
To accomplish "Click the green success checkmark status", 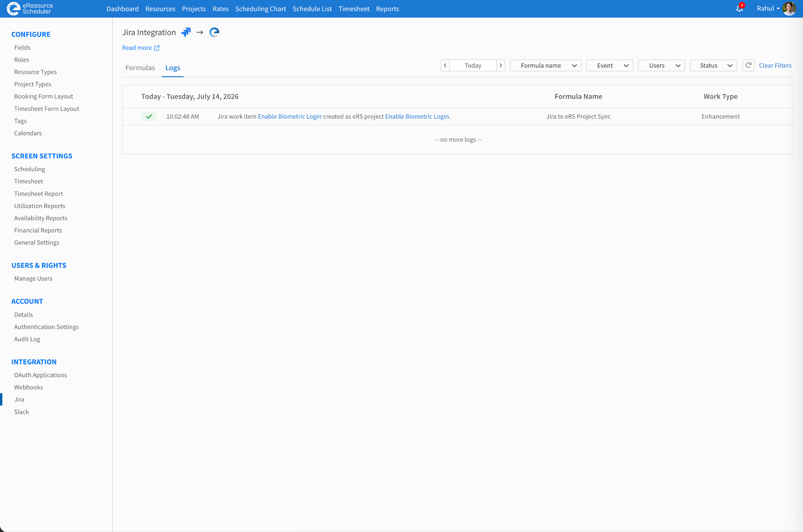I will pyautogui.click(x=149, y=116).
